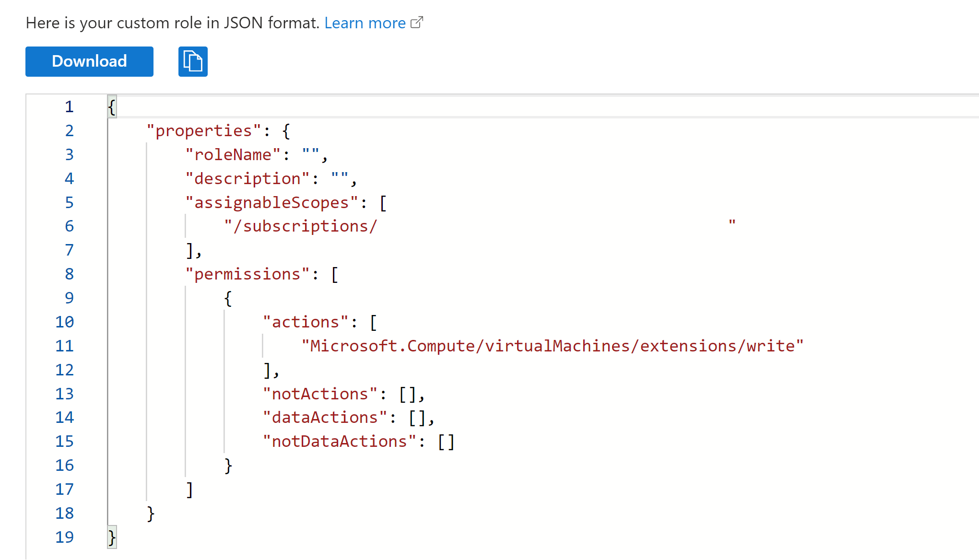The height and width of the screenshot is (560, 979).
Task: Click line number 19 in the gutter
Action: tap(64, 537)
